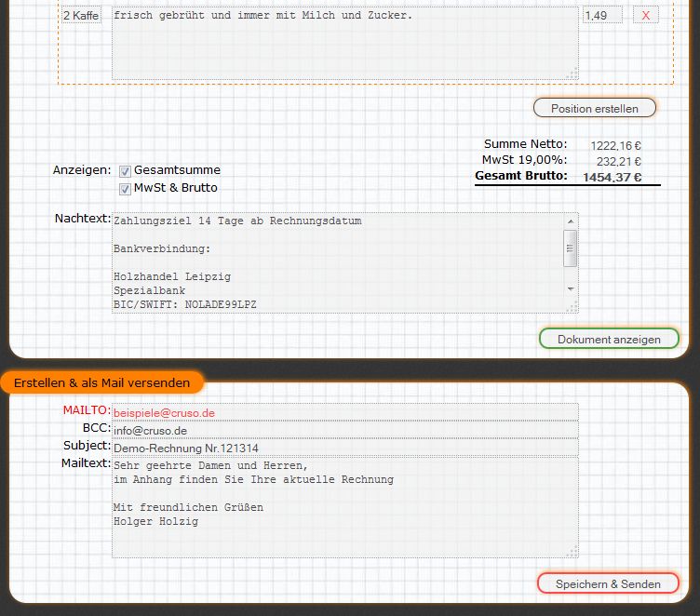Delete the 2 Kaffe position with red X
This screenshot has width=700, height=616.
(645, 15)
